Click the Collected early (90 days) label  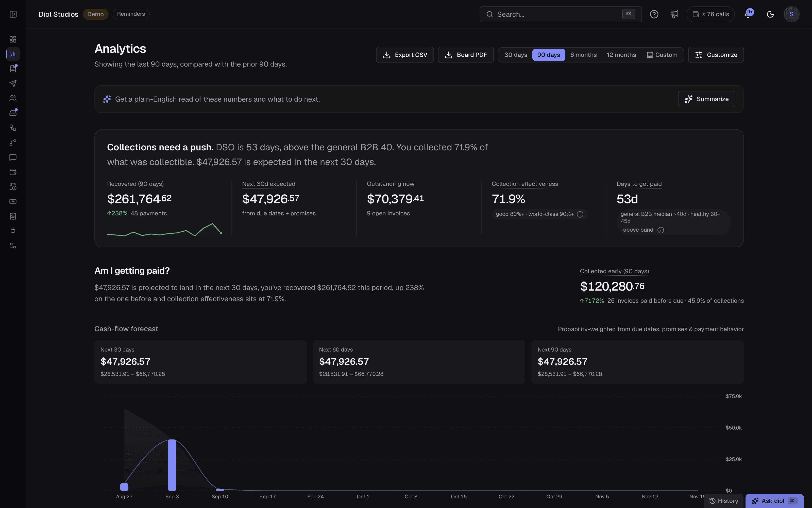click(614, 272)
